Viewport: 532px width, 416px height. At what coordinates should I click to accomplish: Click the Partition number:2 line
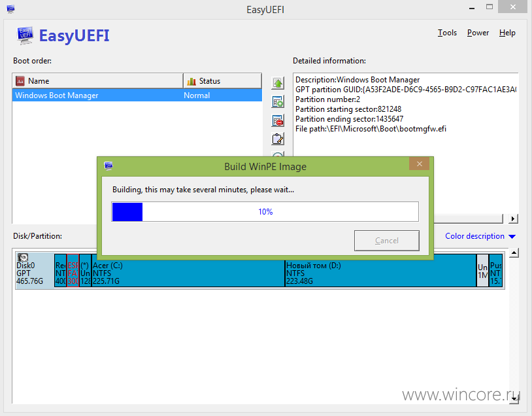point(327,99)
